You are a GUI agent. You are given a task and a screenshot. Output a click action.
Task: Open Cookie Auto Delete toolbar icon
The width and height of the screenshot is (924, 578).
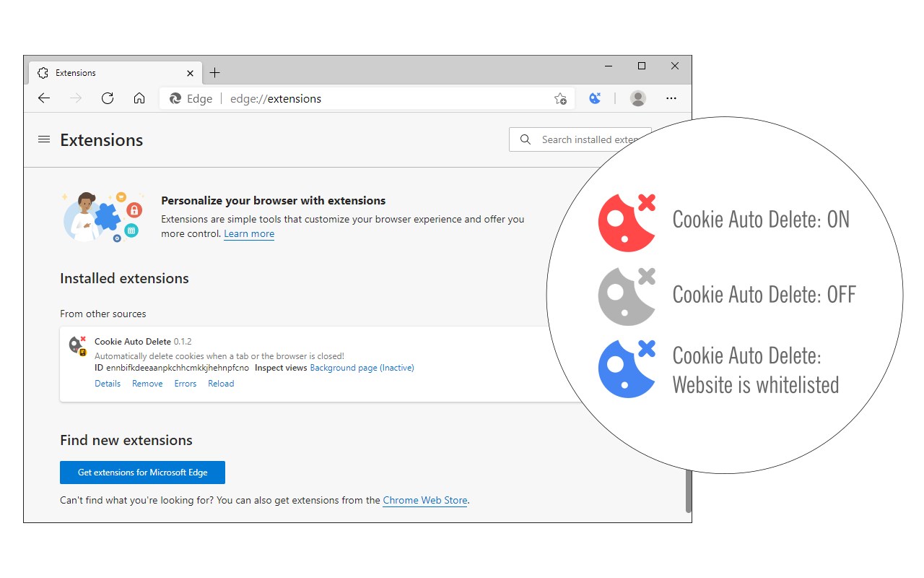pyautogui.click(x=595, y=98)
